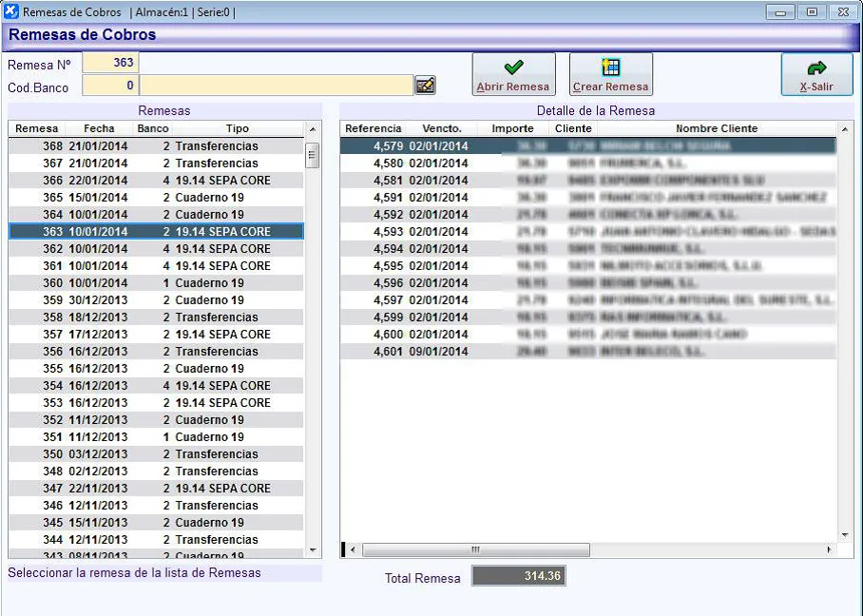Image resolution: width=863 pixels, height=616 pixels.
Task: Click the application icon in title bar
Action: [x=11, y=12]
